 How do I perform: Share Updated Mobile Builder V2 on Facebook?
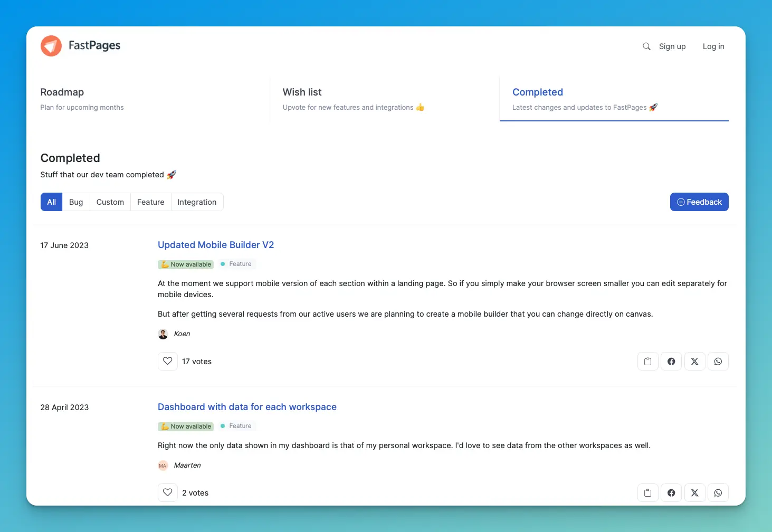coord(671,362)
